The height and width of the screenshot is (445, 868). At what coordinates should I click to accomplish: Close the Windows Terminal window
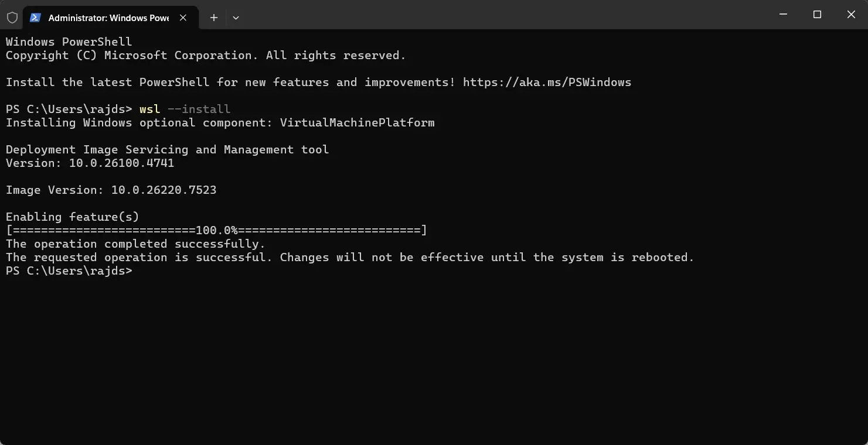(851, 15)
